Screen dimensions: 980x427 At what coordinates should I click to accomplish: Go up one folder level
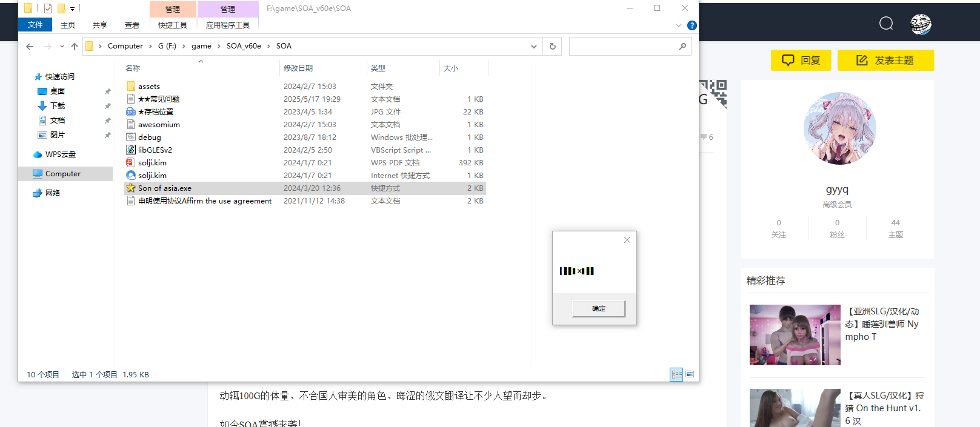[75, 46]
